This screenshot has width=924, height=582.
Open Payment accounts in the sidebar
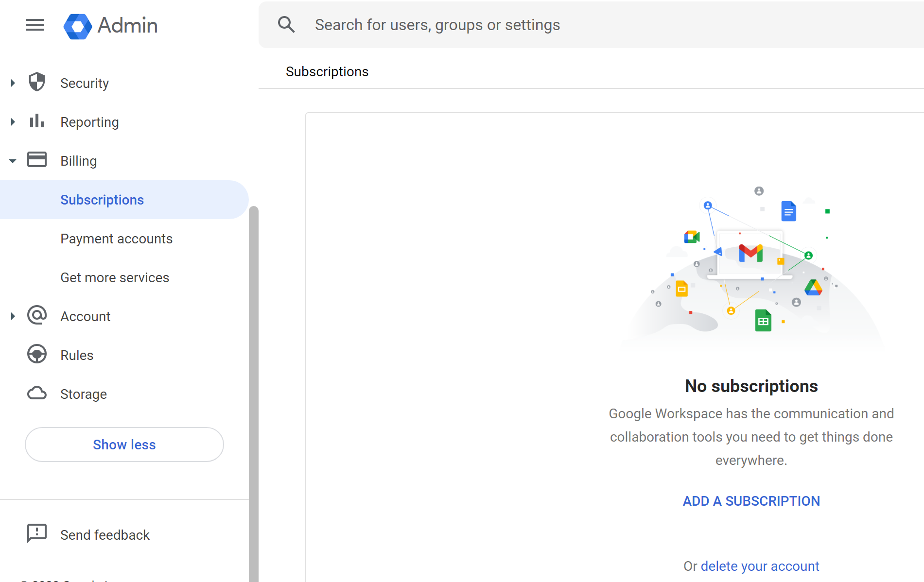click(116, 239)
